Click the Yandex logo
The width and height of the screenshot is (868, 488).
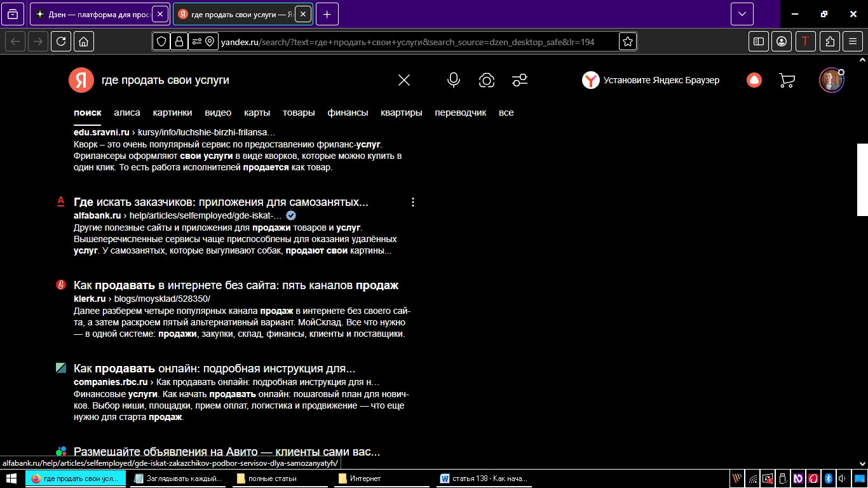pos(81,80)
